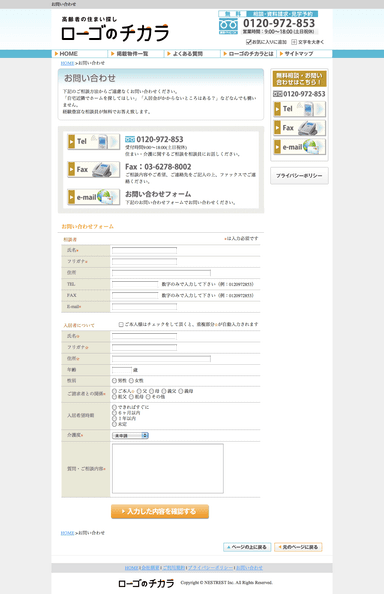Open the サイトマップ navigation tab
The width and height of the screenshot is (384, 594).
(x=304, y=54)
